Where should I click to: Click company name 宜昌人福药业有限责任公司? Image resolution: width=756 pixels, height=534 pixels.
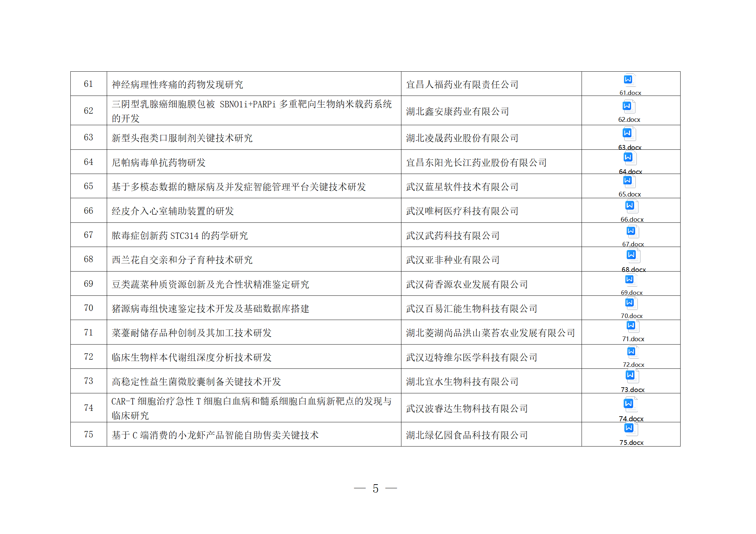pos(462,84)
